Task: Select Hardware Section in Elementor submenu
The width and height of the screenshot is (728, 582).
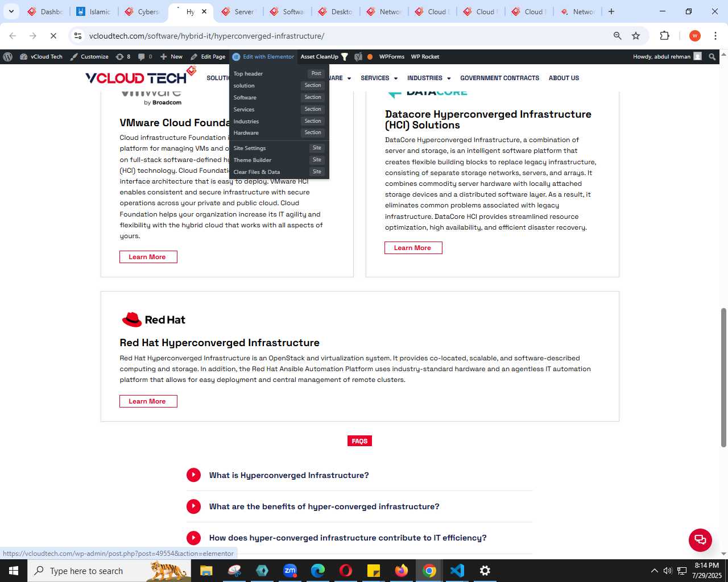Action: coord(279,132)
